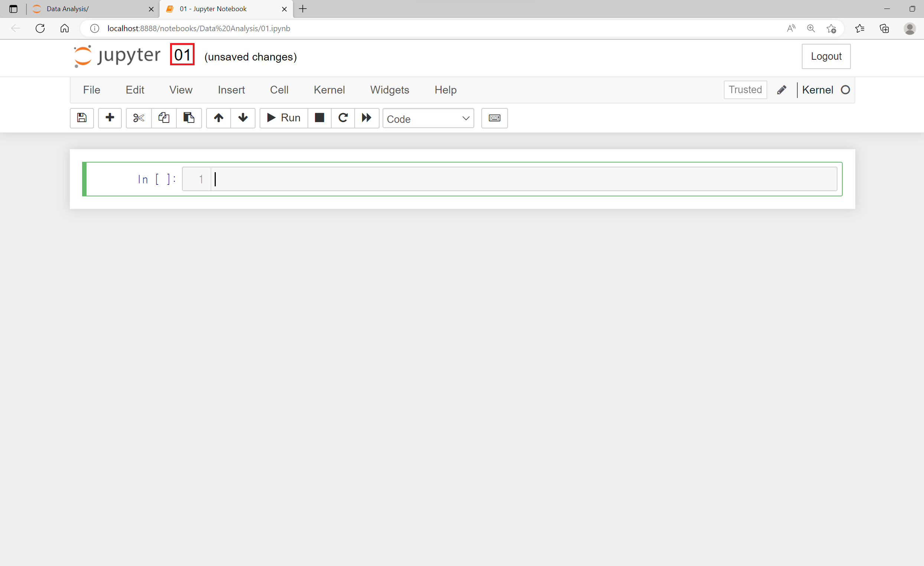This screenshot has height=566, width=924.
Task: Move selected cell up arrow
Action: click(x=218, y=118)
